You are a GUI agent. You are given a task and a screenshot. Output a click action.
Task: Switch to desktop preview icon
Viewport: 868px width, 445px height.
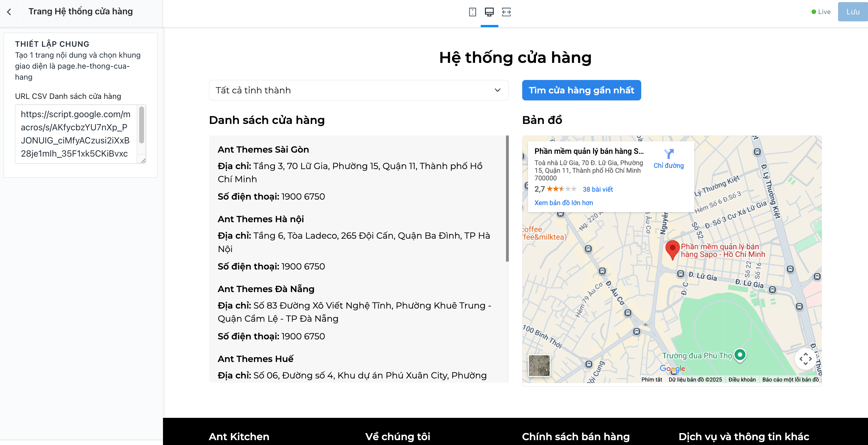click(489, 12)
